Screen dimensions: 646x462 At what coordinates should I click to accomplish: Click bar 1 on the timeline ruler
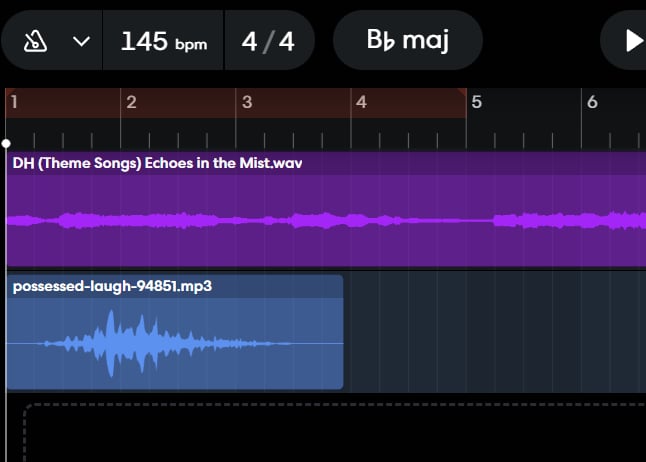[14, 102]
